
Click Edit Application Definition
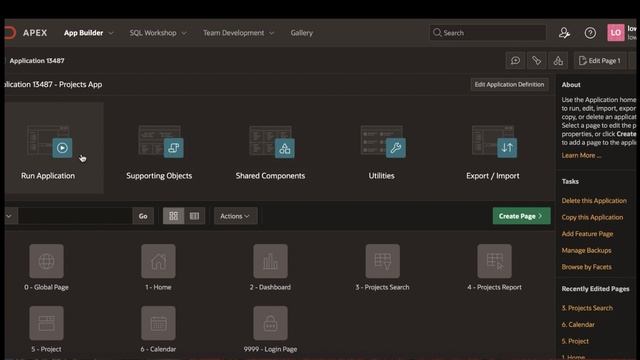509,84
